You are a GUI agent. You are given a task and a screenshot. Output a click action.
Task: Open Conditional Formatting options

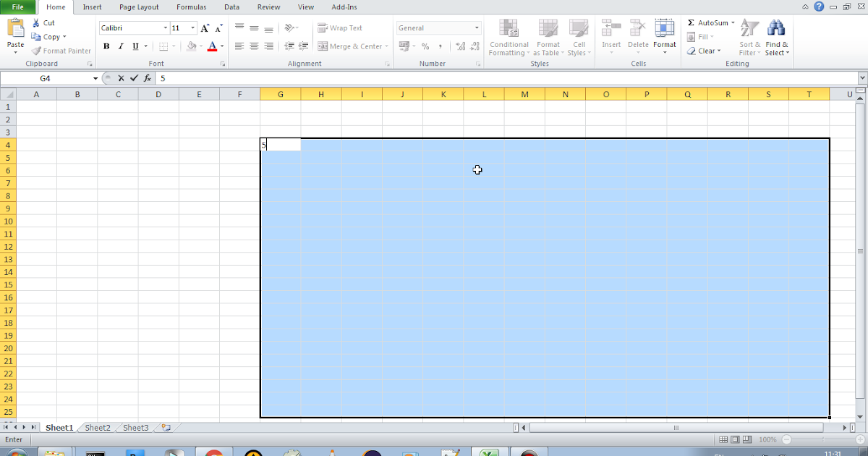[x=509, y=36]
